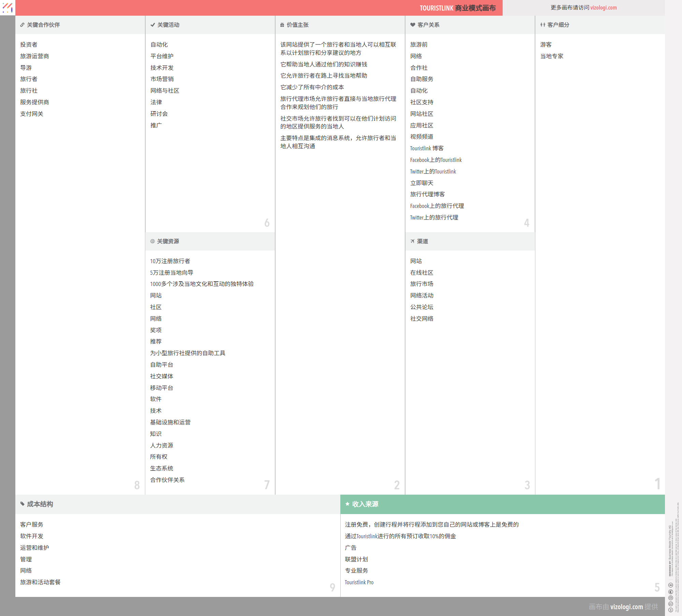Viewport: 682px width, 616px height.
Task: Select the green 收入来源 header bar
Action: point(502,504)
